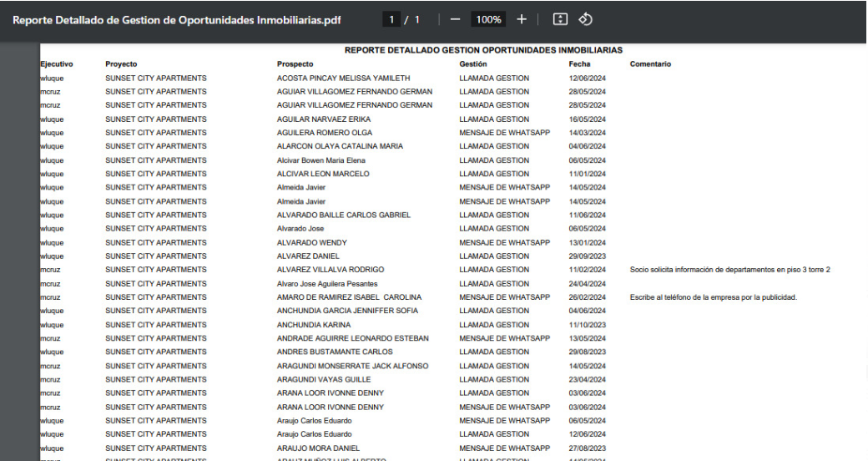868x461 pixels.
Task: Select prospect ANDRES BUSTAMANTE CARLOS
Action: (335, 352)
